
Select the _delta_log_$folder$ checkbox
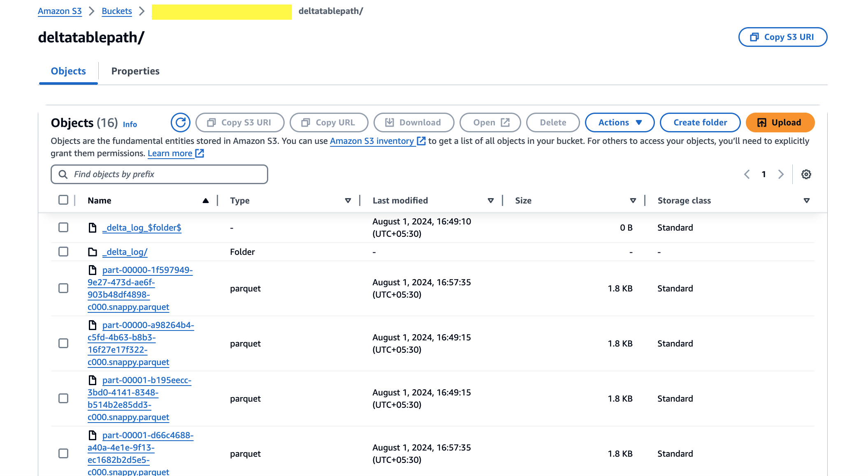[x=63, y=227]
